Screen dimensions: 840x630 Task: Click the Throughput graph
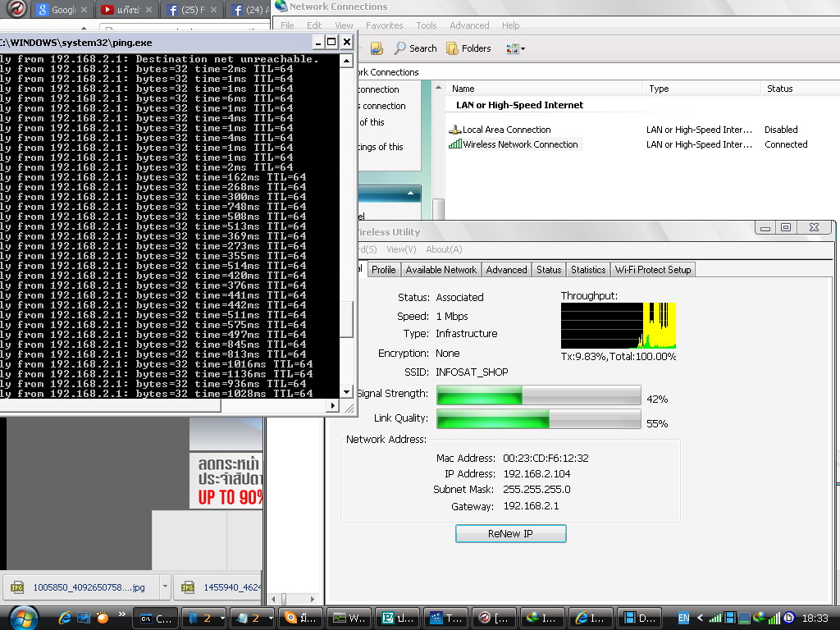pyautogui.click(x=619, y=326)
